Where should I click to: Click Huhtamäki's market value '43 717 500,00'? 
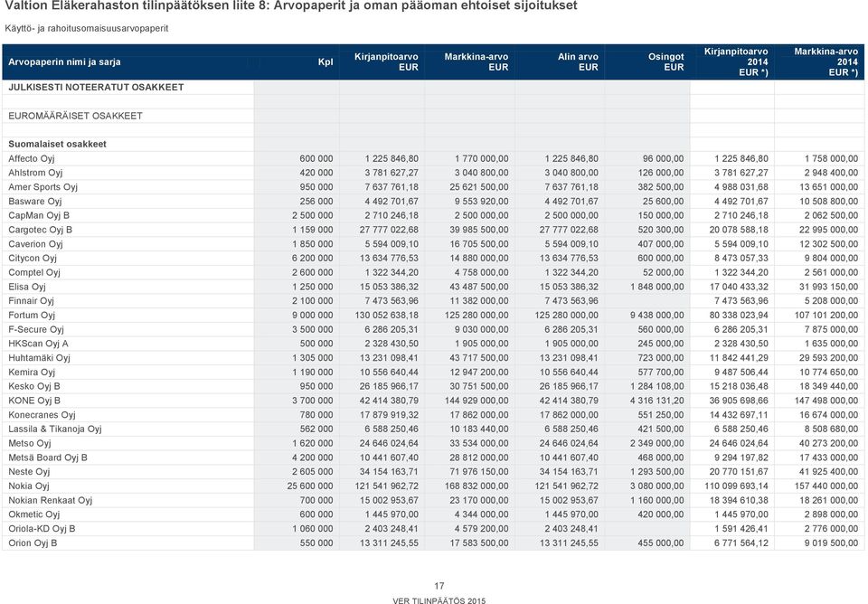(479, 358)
